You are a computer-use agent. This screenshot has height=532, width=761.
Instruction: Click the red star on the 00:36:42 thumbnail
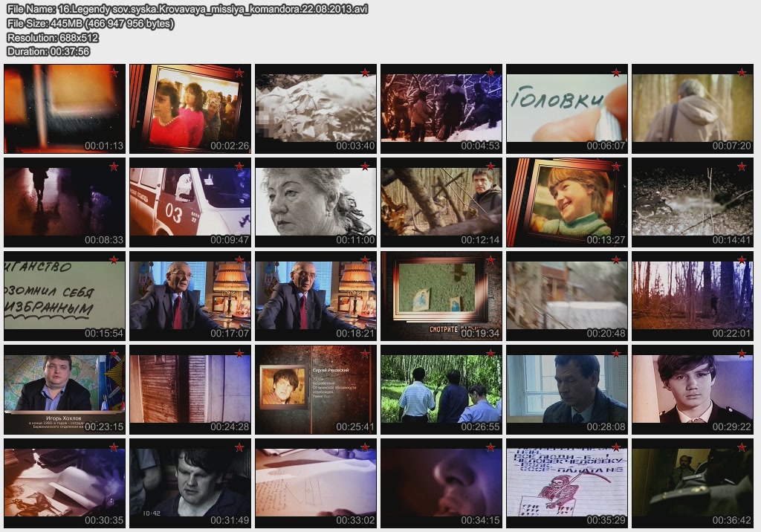(x=742, y=447)
